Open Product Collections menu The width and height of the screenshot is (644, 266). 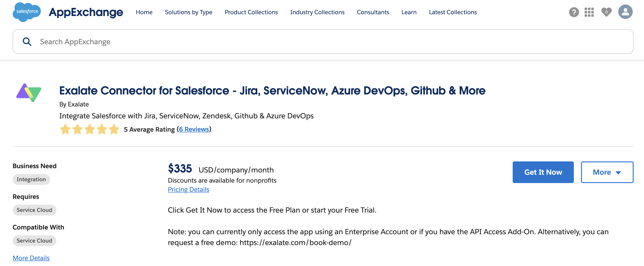click(x=251, y=12)
